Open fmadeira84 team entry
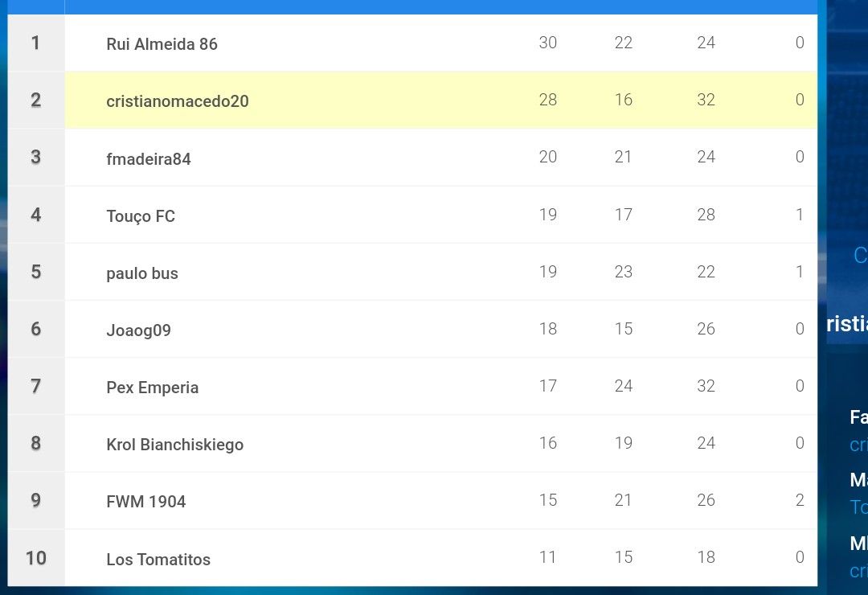This screenshot has width=868, height=595. coord(149,159)
